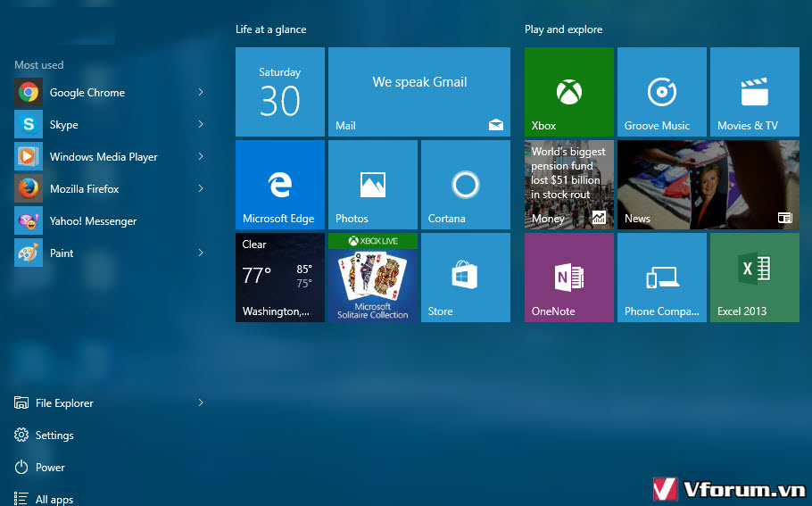Screen dimensions: 812x506
Task: Launch the Excel 2013 tile
Action: [755, 278]
